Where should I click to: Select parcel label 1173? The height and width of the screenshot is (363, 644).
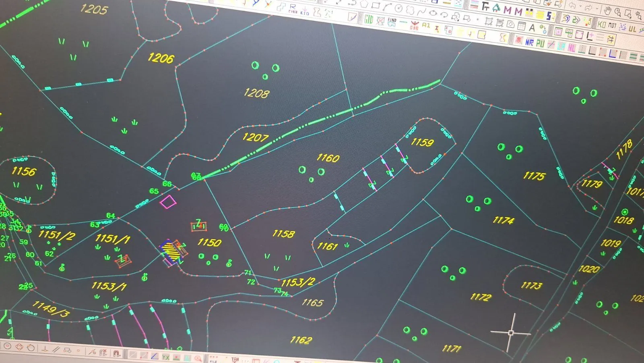(x=532, y=285)
